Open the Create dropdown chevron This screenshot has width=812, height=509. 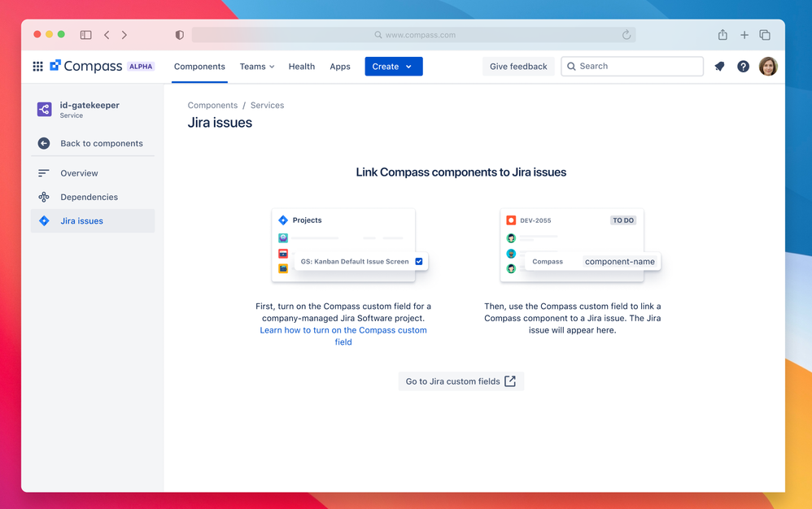tap(408, 66)
